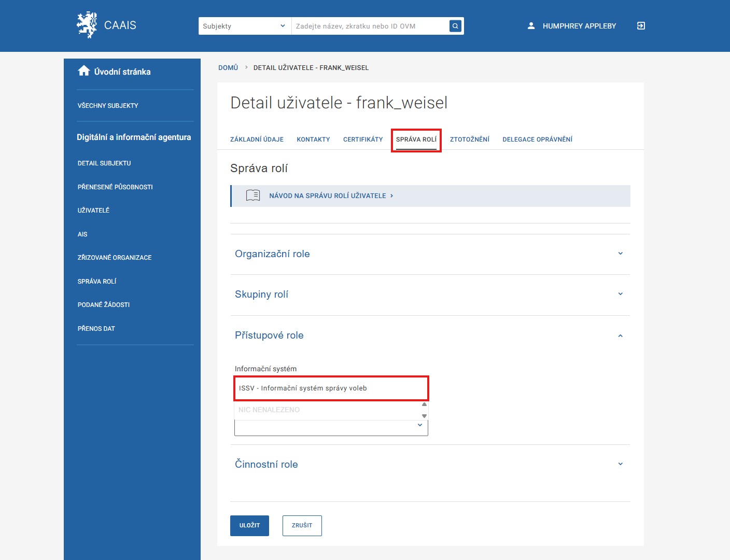Viewport: 730px width, 560px height.
Task: Open the Delegace oprávnění tab
Action: (x=537, y=139)
